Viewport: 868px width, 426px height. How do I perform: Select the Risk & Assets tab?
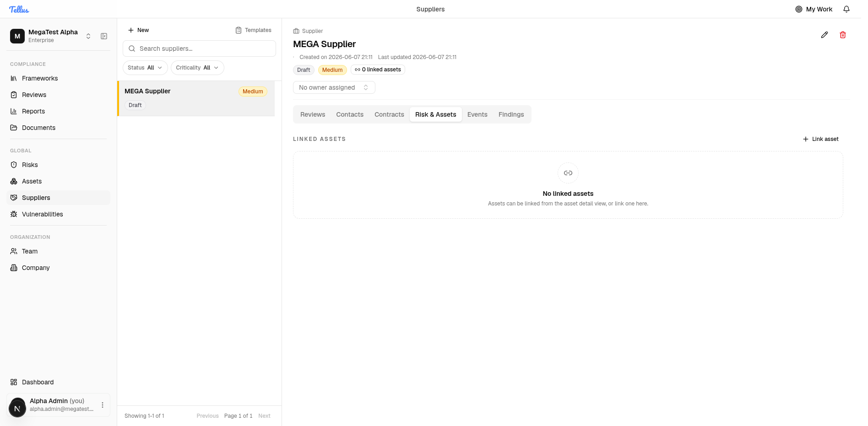[x=436, y=114]
